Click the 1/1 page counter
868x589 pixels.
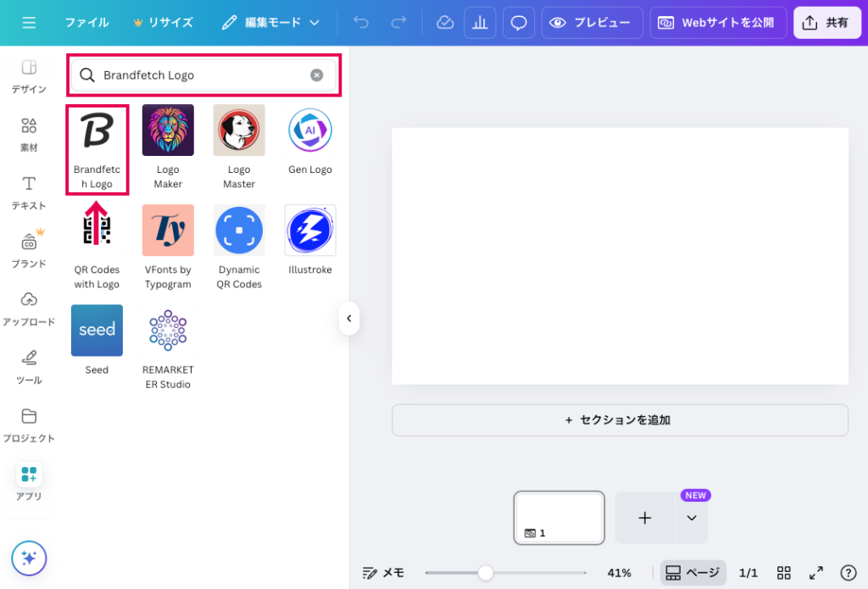(x=748, y=573)
